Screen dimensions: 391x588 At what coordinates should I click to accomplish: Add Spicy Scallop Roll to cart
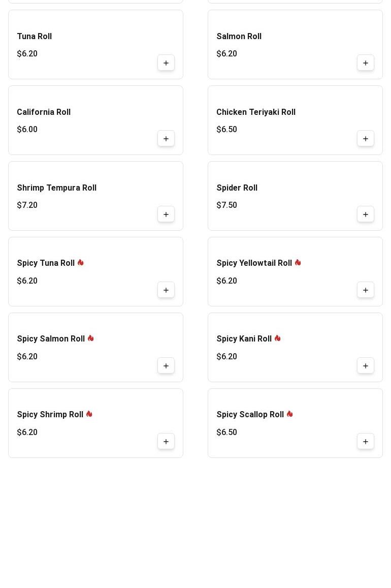366,442
